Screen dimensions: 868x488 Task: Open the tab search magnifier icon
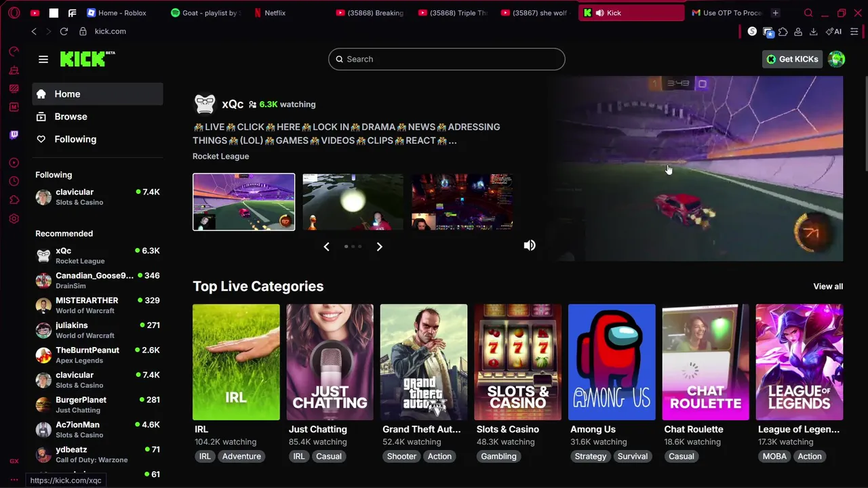pos(808,13)
